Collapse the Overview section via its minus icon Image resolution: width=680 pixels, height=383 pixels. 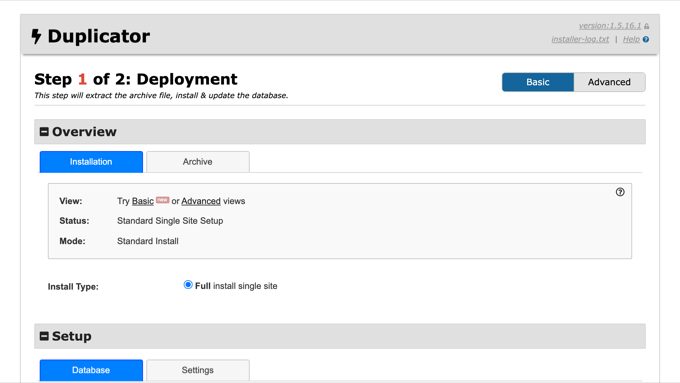coord(44,132)
